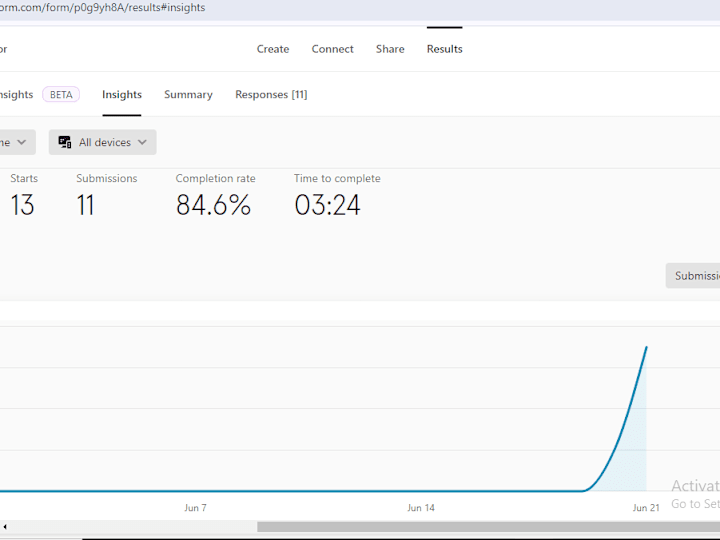
Task: Click the browser URL address bar
Action: pos(360,8)
